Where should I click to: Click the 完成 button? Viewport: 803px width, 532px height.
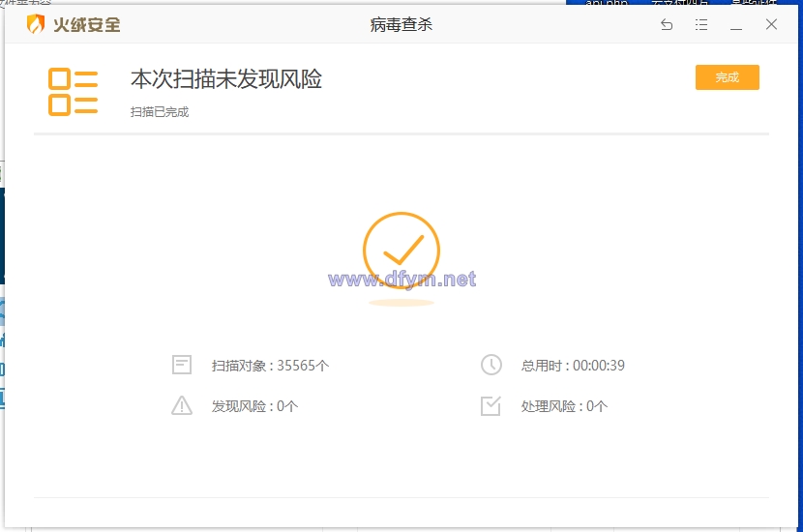click(x=727, y=77)
